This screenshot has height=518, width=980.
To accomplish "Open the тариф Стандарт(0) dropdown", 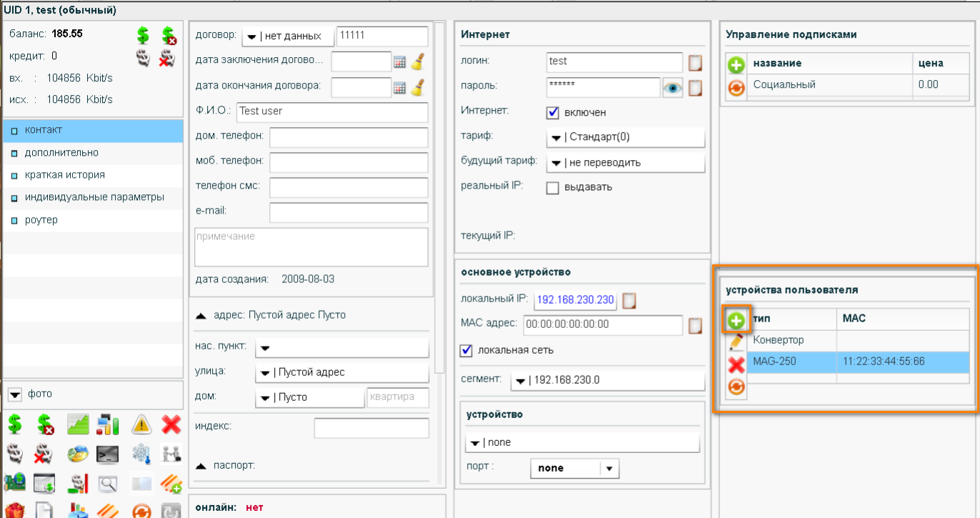I will [626, 137].
